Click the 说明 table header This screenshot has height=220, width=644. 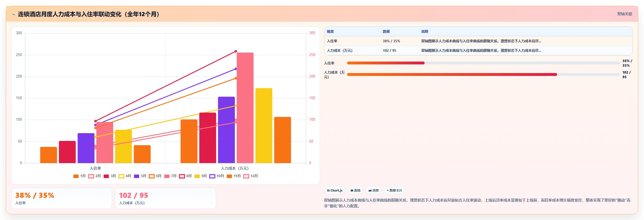pyautogui.click(x=425, y=32)
